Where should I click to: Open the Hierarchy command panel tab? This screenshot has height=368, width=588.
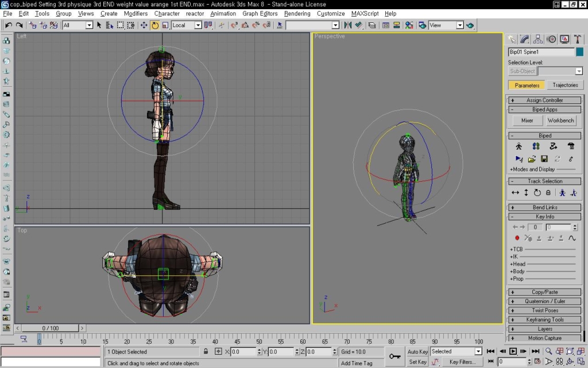coord(537,39)
